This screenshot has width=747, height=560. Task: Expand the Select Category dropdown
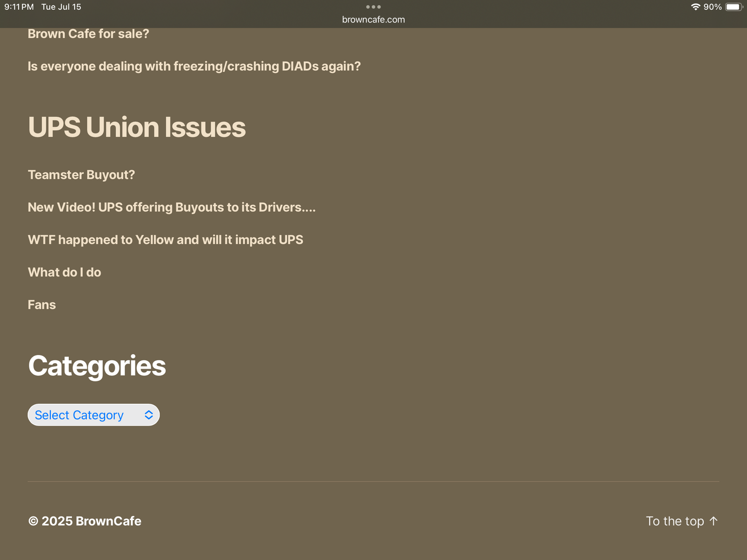click(93, 415)
